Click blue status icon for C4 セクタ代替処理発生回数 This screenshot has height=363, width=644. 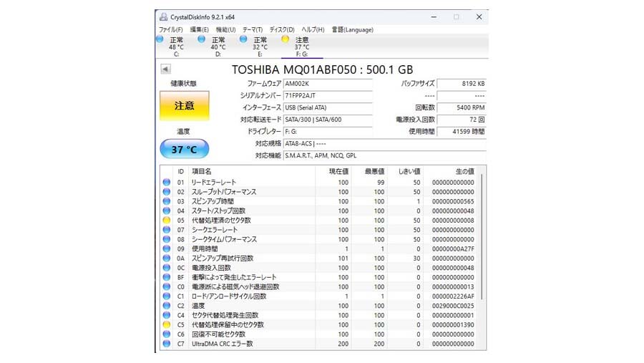(x=166, y=315)
